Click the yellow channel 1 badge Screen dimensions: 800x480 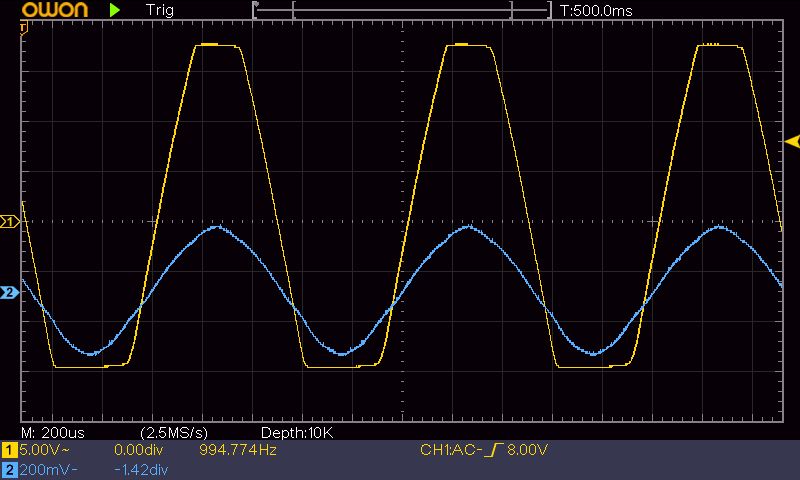(x=9, y=450)
